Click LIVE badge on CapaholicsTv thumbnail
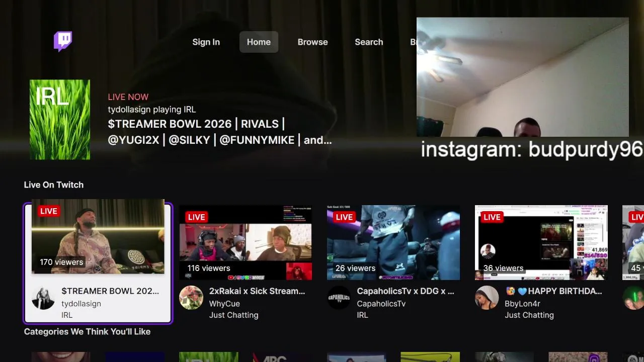Image resolution: width=644 pixels, height=362 pixels. pyautogui.click(x=345, y=217)
